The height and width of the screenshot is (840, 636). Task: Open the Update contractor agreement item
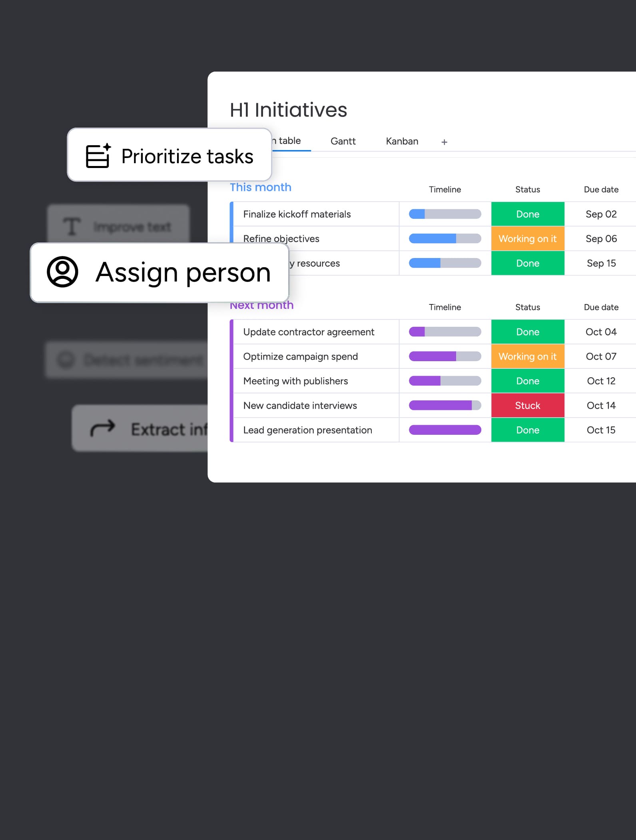click(309, 332)
